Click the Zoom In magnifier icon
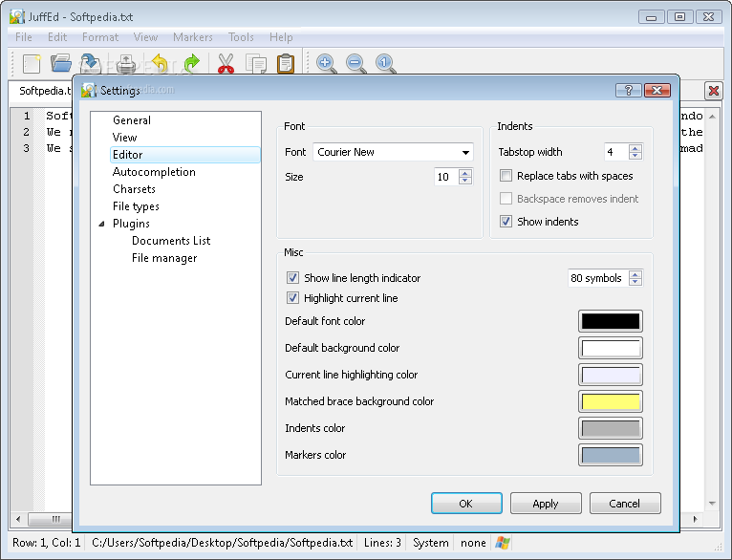Image resolution: width=732 pixels, height=560 pixels. point(326,63)
